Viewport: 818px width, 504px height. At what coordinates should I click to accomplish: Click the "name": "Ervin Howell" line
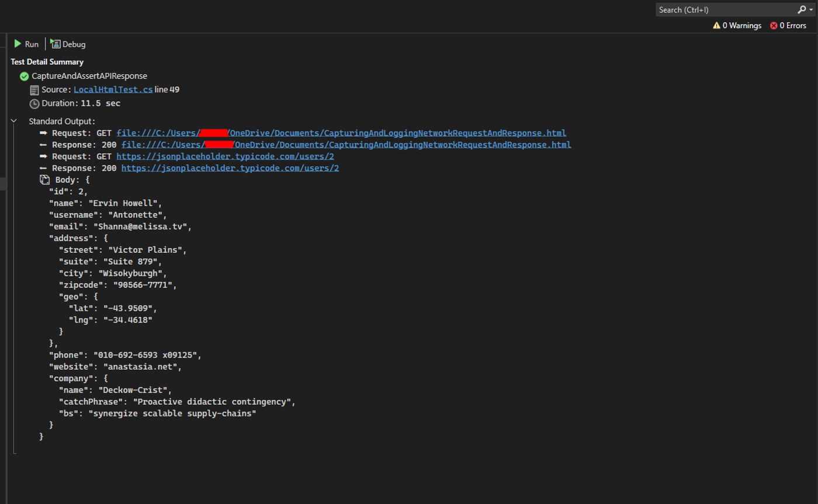[x=105, y=203]
